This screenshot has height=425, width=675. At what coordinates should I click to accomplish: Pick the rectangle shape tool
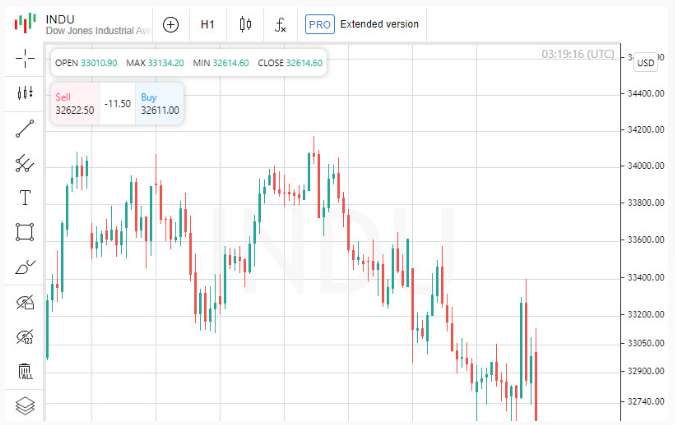click(25, 232)
